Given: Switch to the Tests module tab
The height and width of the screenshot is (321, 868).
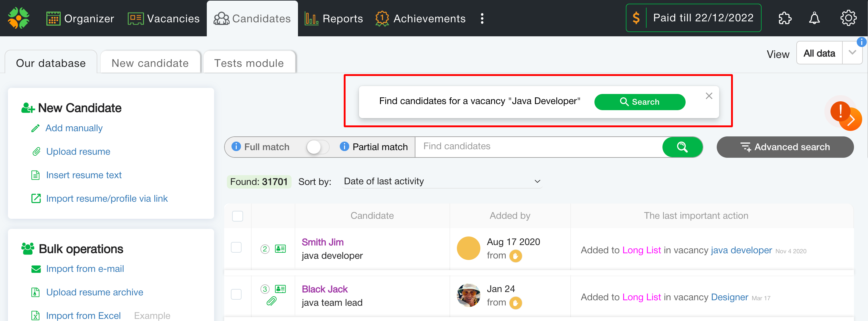Looking at the screenshot, I should (249, 63).
